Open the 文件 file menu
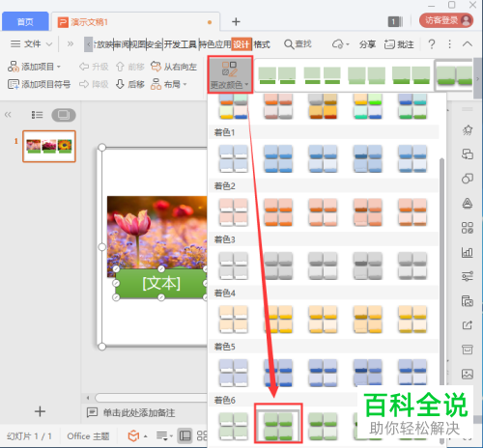Screen dimensions: 483x448 [x=26, y=43]
